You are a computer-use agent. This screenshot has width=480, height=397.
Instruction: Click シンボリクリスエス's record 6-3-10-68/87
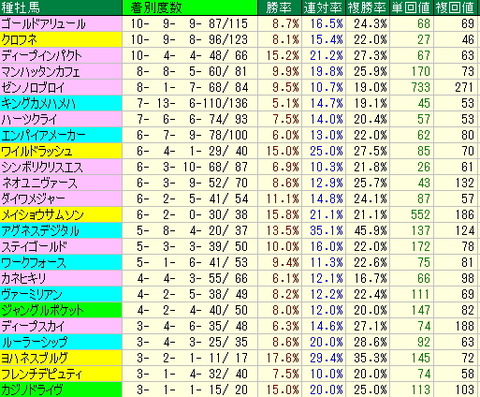(x=192, y=167)
